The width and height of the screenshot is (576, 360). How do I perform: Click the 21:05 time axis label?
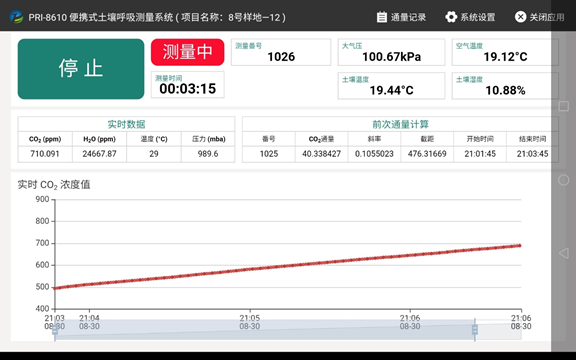250,322
